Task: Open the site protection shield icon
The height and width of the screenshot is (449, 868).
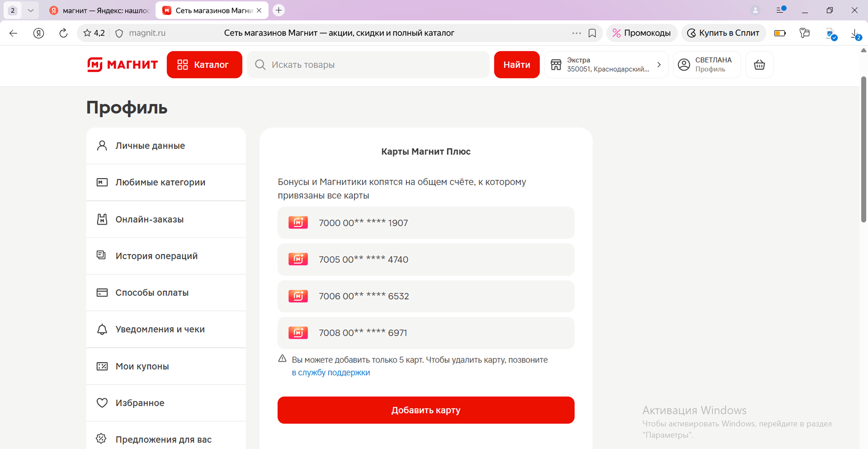Action: 119,33
